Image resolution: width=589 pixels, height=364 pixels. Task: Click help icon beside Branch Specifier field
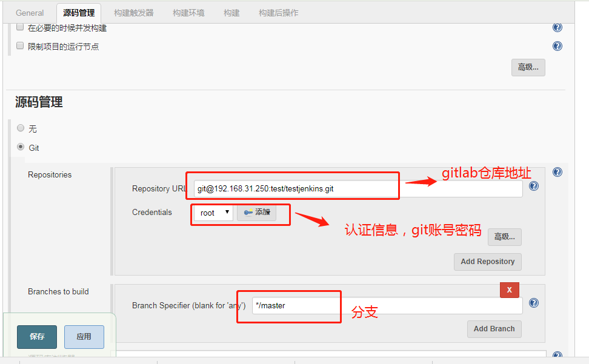pos(534,303)
